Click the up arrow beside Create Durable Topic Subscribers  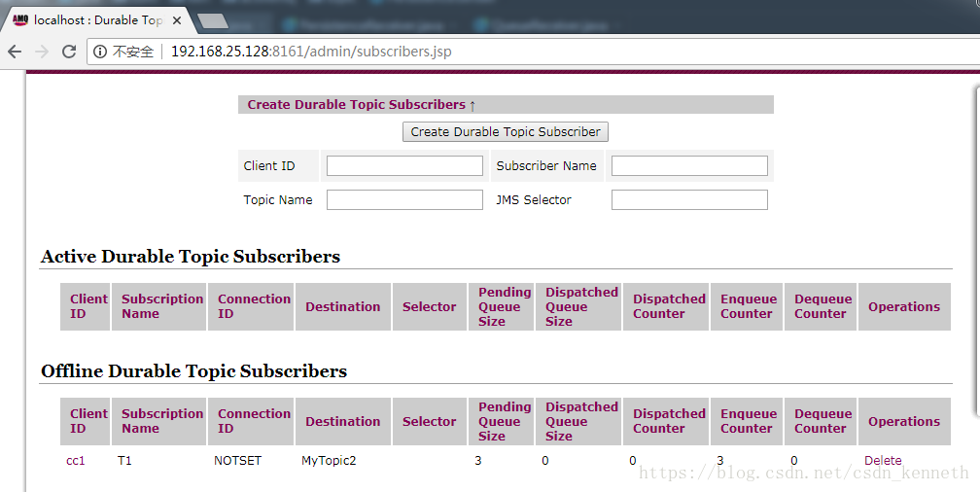[x=472, y=105]
